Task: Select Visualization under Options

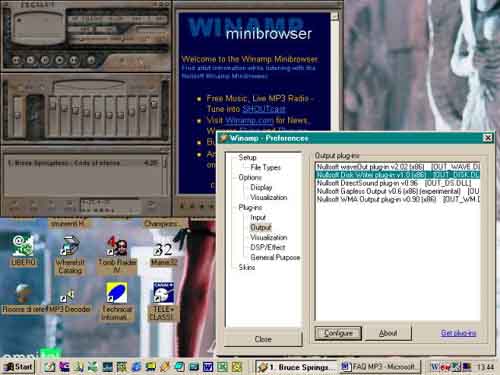Action: [269, 197]
